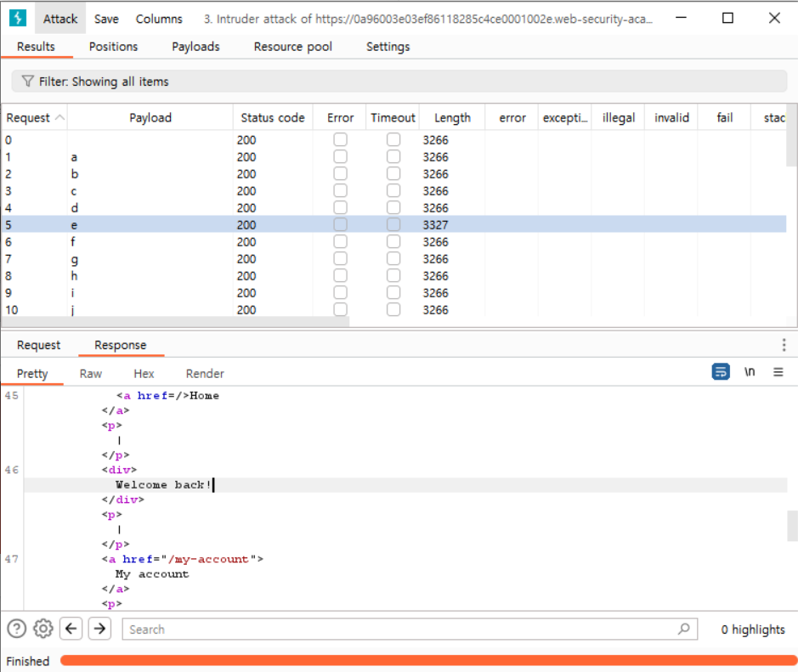This screenshot has width=798, height=672.
Task: Switch to the Settings tab
Action: pos(388,47)
